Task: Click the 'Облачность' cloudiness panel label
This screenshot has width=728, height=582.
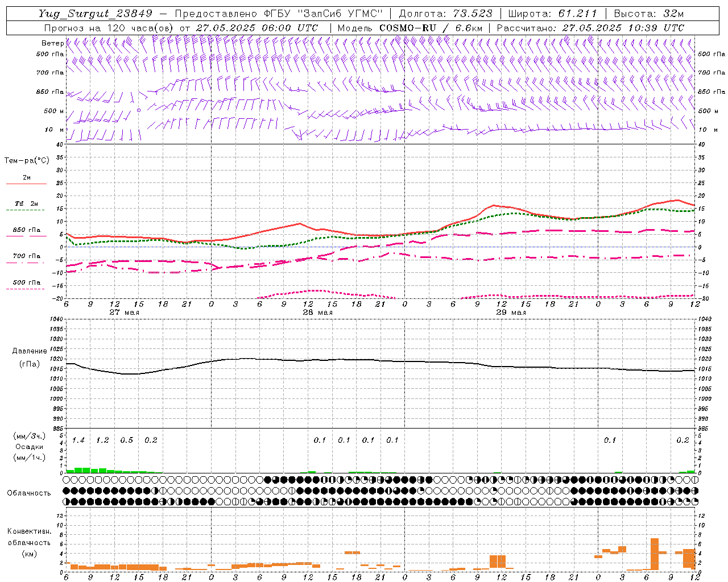Action: (29, 493)
